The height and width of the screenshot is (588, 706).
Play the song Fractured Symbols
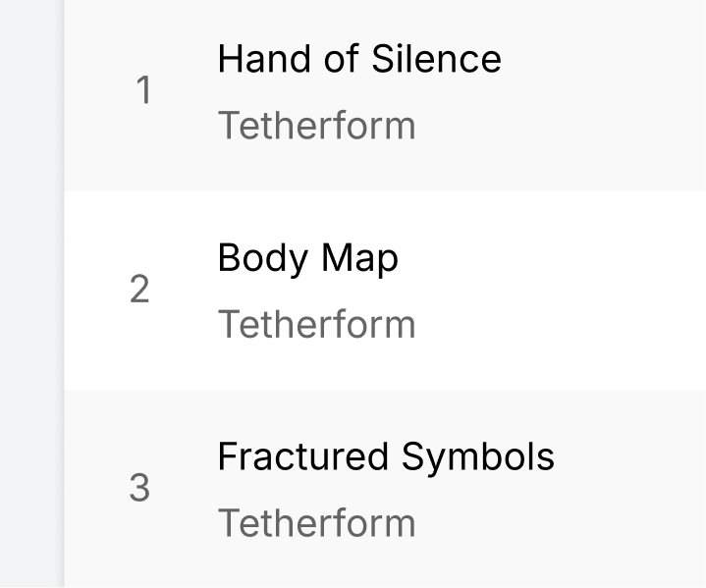[385, 456]
